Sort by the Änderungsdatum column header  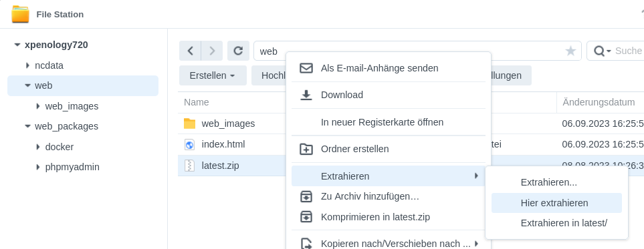tap(599, 102)
